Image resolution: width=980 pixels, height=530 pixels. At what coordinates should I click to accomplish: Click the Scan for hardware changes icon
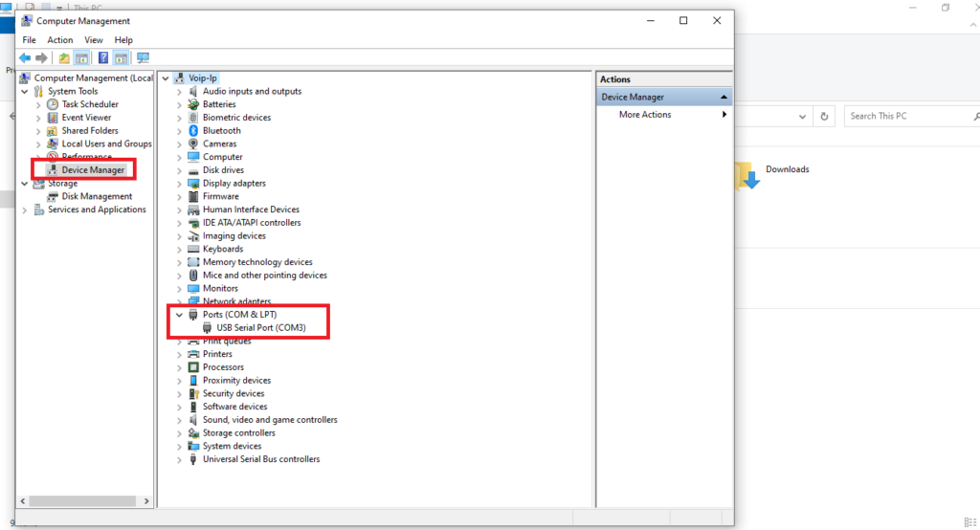pos(144,58)
